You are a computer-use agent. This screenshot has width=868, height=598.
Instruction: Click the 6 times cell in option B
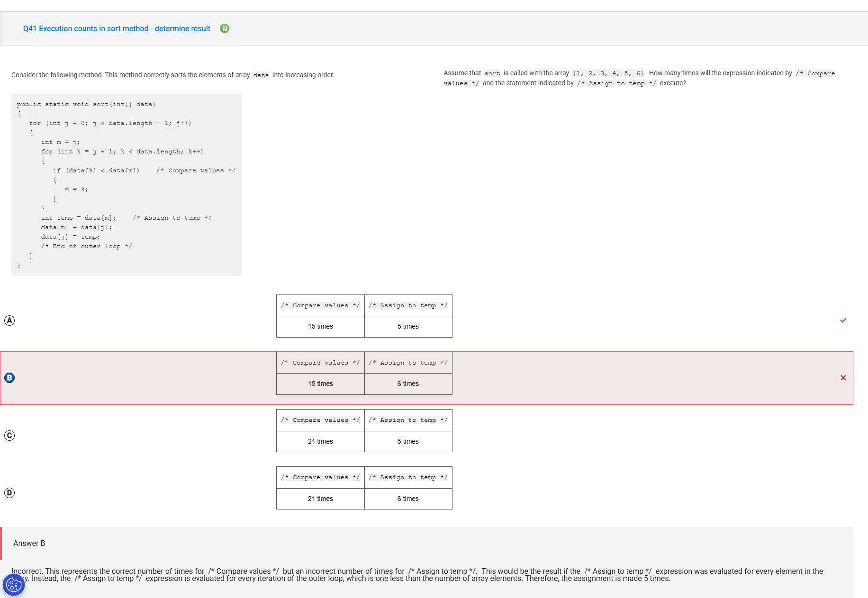click(x=408, y=384)
